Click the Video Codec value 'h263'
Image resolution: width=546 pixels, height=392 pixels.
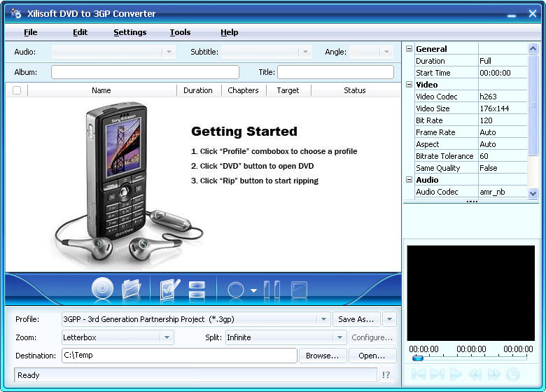(x=488, y=97)
